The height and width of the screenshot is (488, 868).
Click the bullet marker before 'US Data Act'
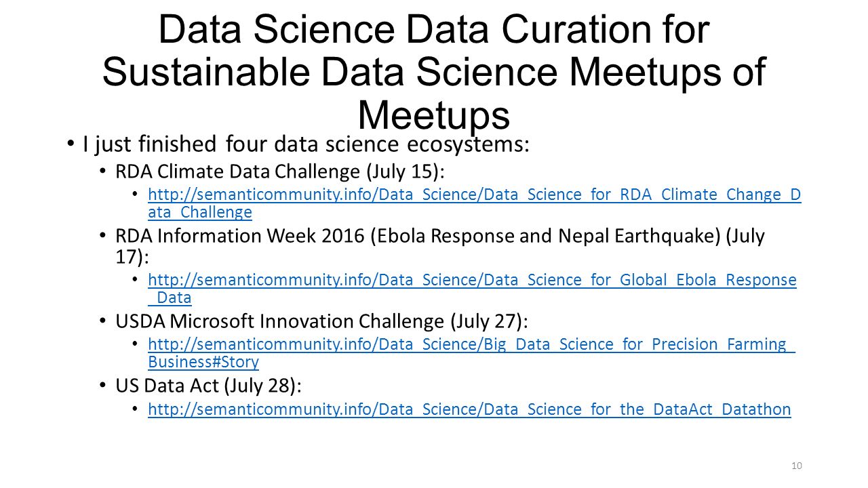[x=102, y=385]
